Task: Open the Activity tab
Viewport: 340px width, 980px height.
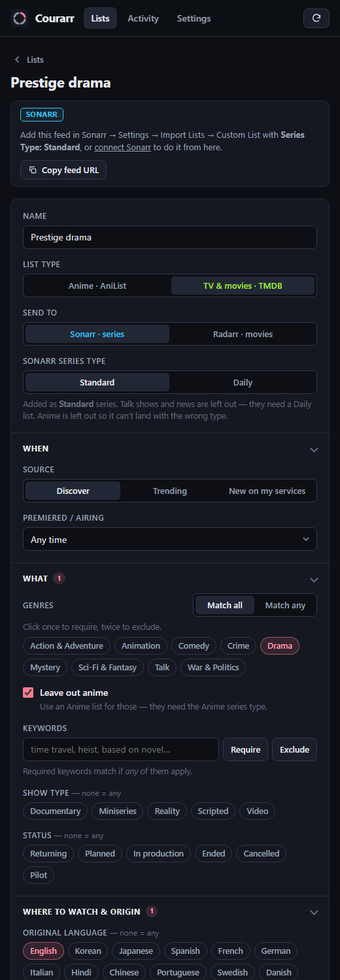Action: tap(143, 18)
